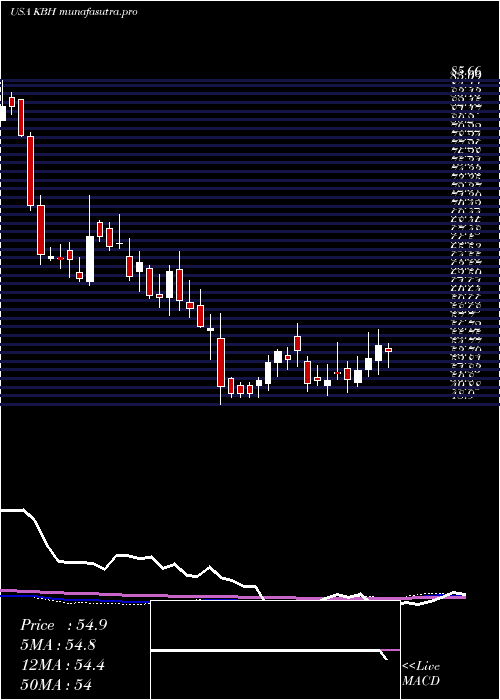This screenshot has height=700, width=500.
Task: Click the '5MA : 54.8' value
Action: (x=58, y=645)
